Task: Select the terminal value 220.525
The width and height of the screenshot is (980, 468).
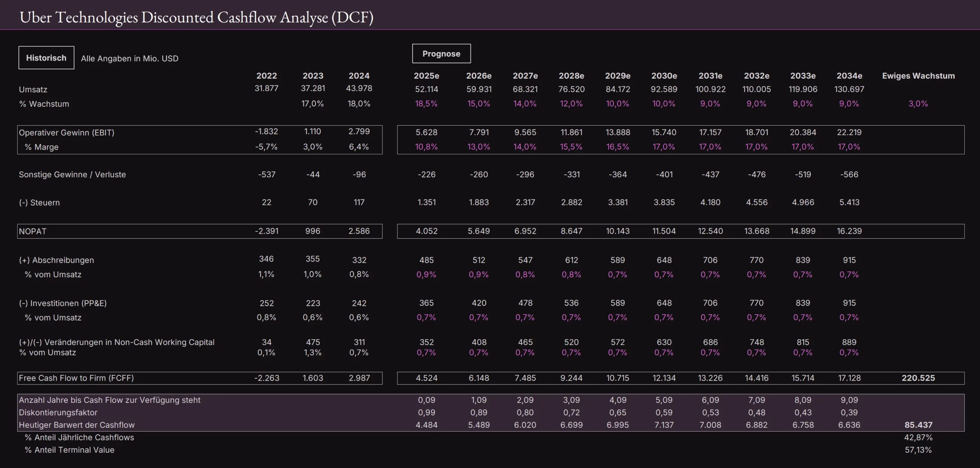Action: tap(918, 378)
